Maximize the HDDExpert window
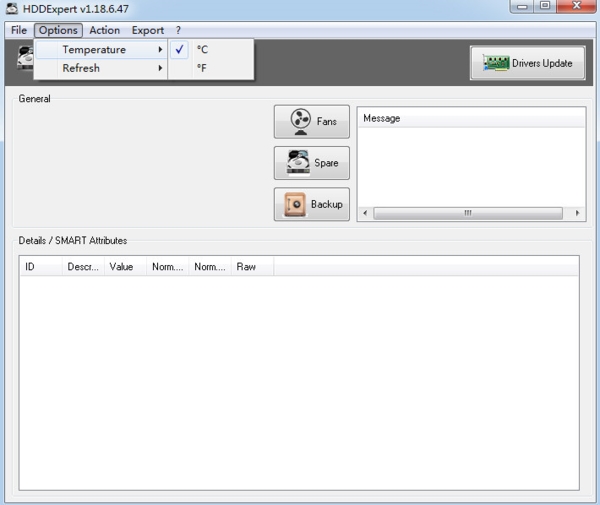 (545, 6)
